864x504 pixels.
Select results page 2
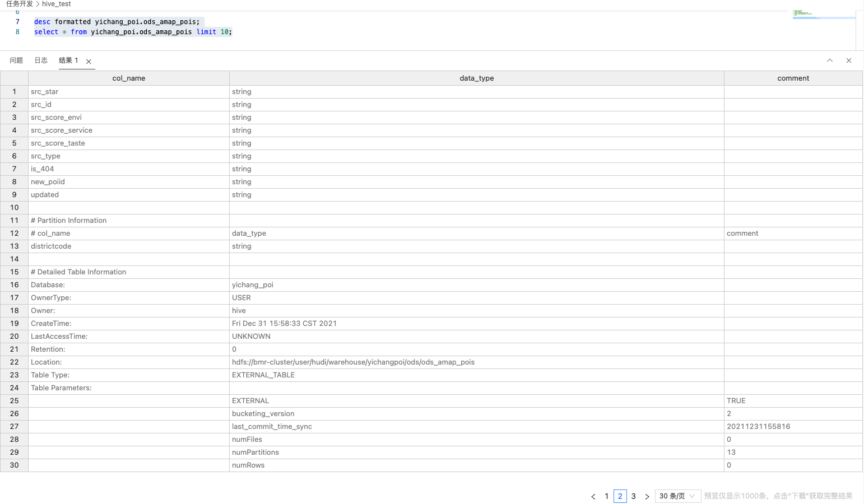620,496
